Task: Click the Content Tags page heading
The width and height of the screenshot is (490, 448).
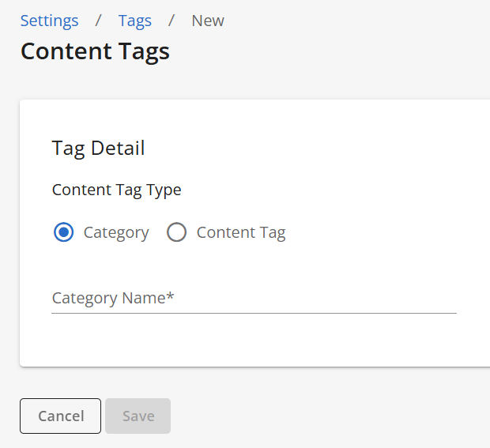Action: point(95,51)
